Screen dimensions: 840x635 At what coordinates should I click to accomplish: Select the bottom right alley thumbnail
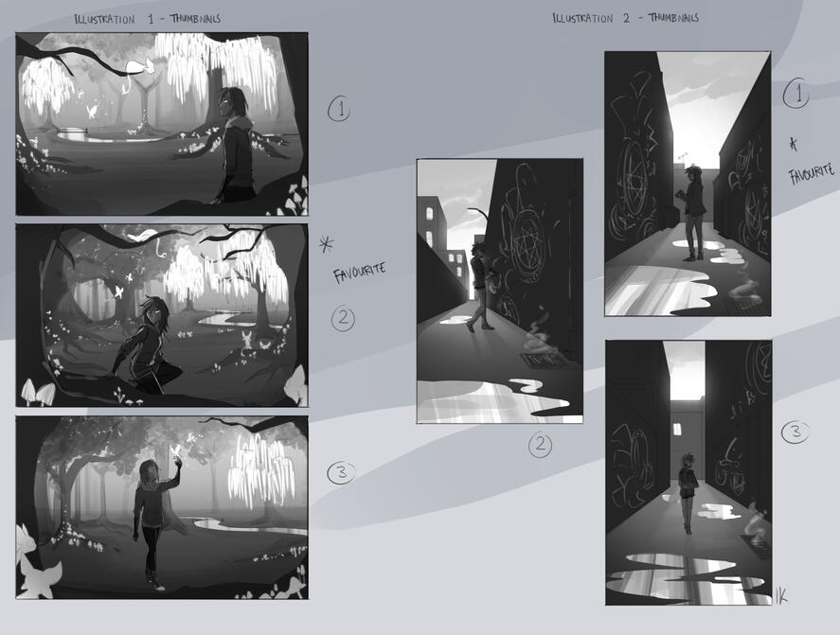(x=688, y=472)
